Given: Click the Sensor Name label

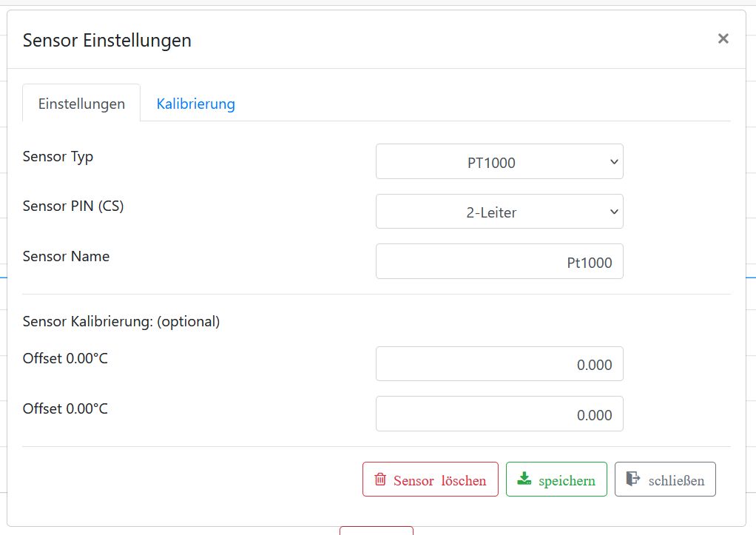Looking at the screenshot, I should tap(66, 257).
